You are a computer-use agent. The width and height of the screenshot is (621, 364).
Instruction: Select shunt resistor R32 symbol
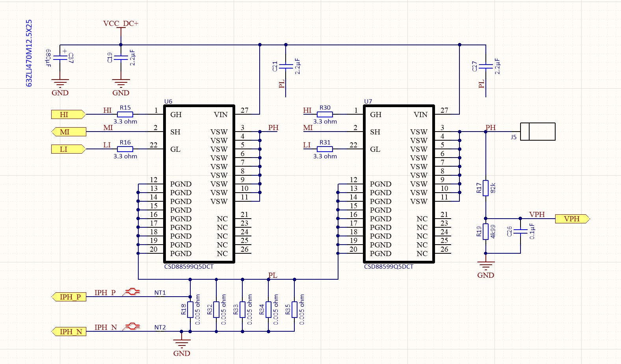pyautogui.click(x=216, y=310)
